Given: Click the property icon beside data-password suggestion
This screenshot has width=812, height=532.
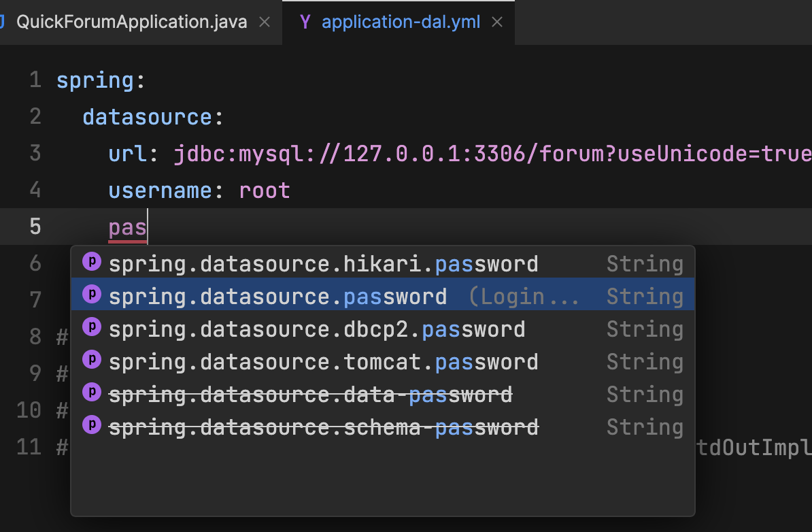Looking at the screenshot, I should pyautogui.click(x=91, y=394).
